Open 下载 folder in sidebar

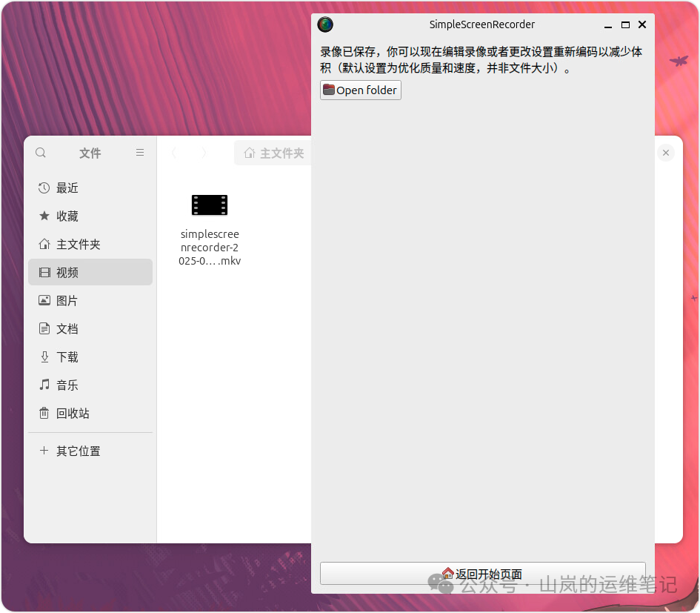tap(90, 357)
